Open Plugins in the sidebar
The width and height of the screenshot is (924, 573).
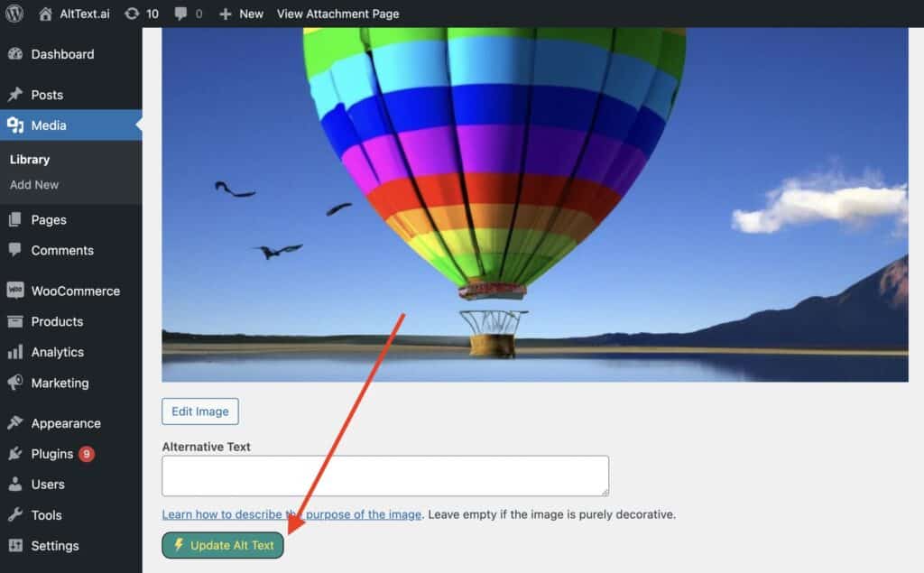tap(52, 454)
